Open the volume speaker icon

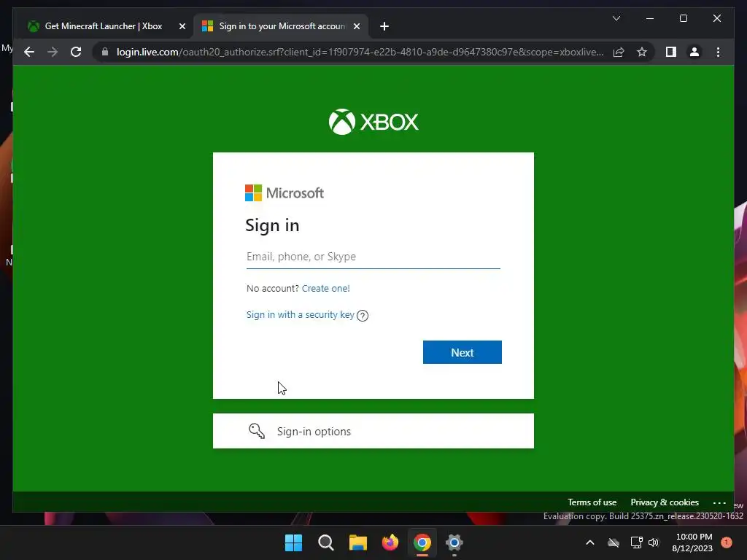click(654, 542)
